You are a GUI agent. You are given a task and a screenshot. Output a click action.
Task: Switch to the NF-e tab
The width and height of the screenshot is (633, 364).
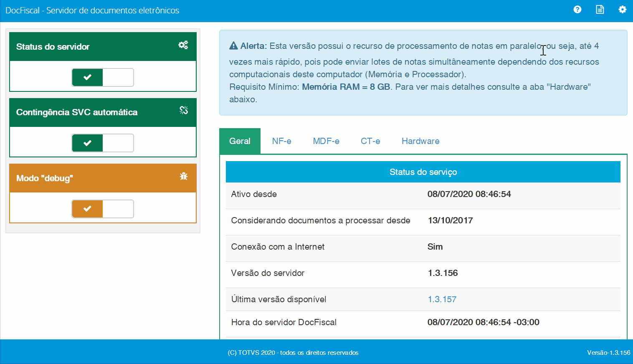(281, 141)
